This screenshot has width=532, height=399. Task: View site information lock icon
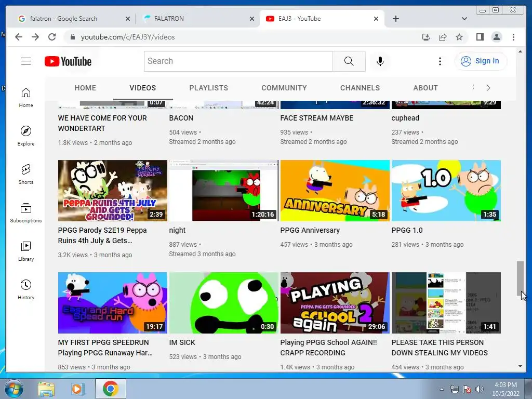click(72, 37)
